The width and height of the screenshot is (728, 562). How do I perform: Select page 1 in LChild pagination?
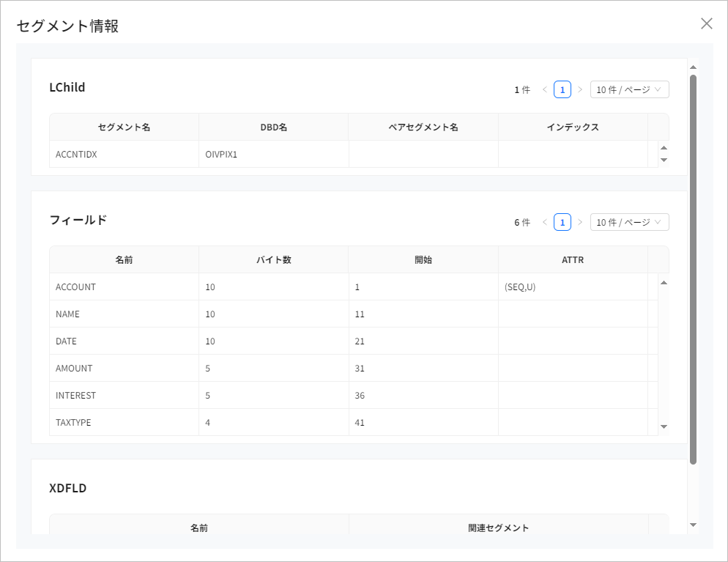[562, 89]
